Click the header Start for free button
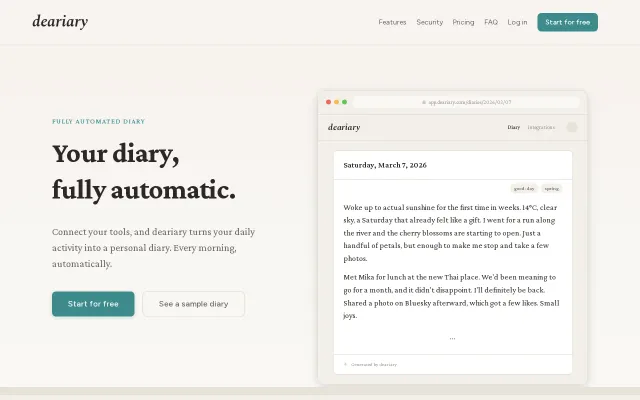The image size is (640, 400). tap(567, 22)
